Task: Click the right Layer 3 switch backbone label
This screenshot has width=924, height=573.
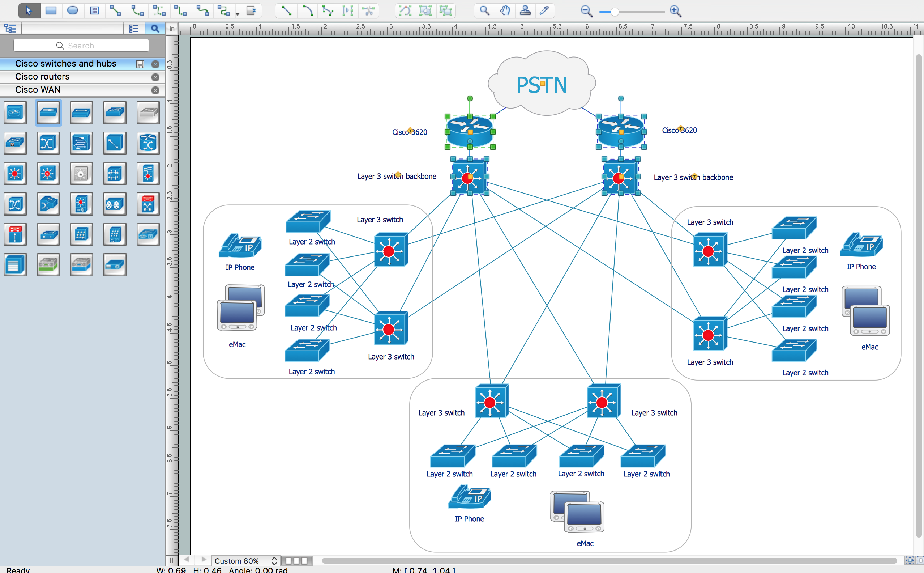Action: 693,177
